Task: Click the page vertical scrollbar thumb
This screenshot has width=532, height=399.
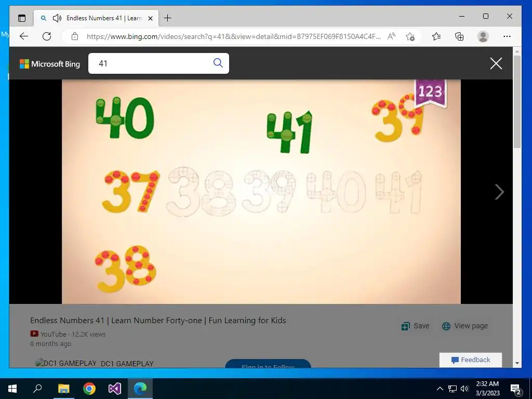Action: [x=517, y=102]
